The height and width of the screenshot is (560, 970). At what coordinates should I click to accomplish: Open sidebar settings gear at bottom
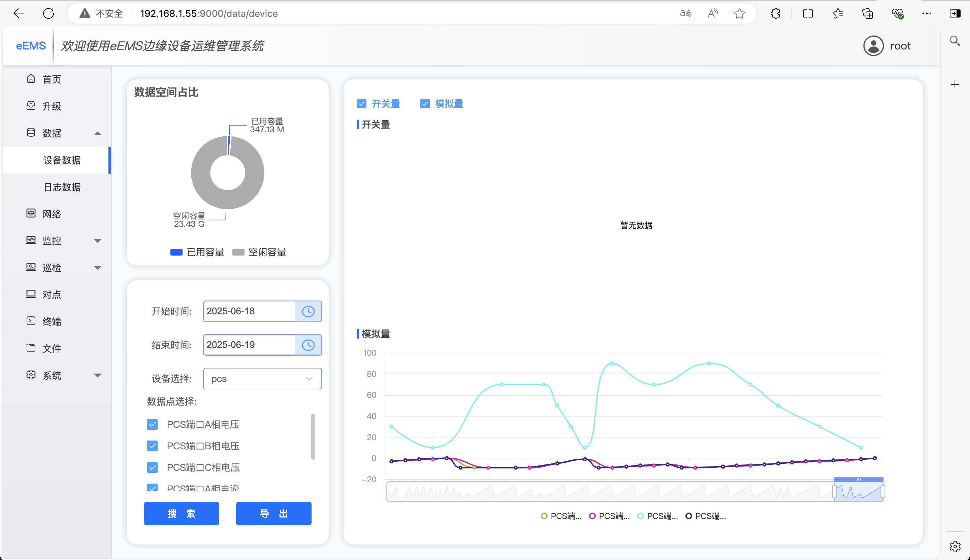955,546
